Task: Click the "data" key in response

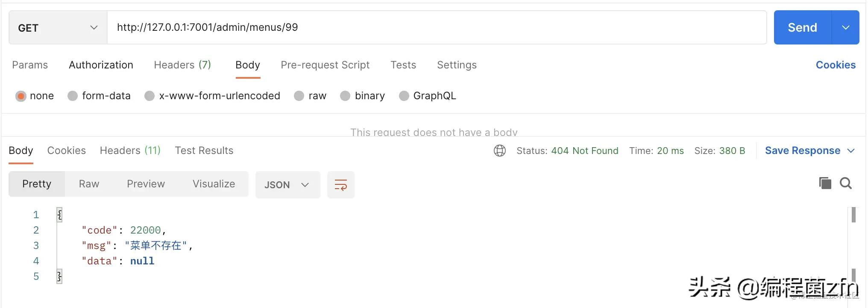Action: click(100, 261)
